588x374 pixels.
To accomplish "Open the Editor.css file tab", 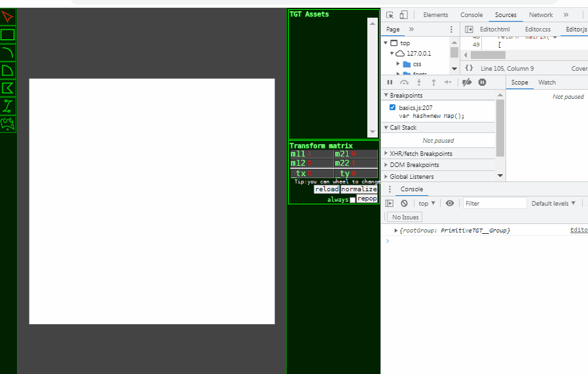I will (538, 29).
